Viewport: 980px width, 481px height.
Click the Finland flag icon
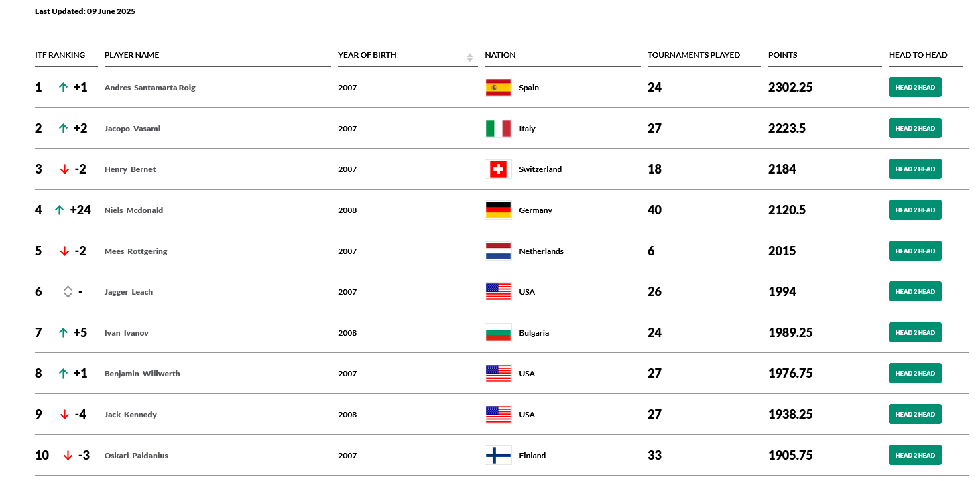pyautogui.click(x=498, y=456)
